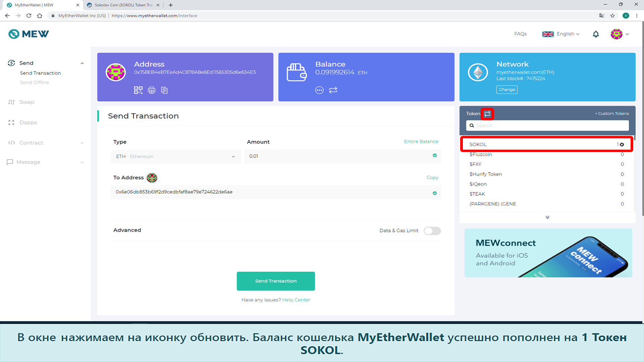The image size is (644, 362).
Task: Open the ETH - Ethereum type dropdown
Action: [176, 157]
